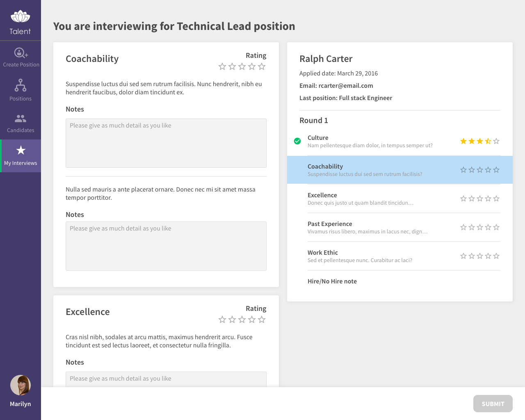Click the last star in Work Ethic row
Screen dimensions: 525x420
[496, 256]
